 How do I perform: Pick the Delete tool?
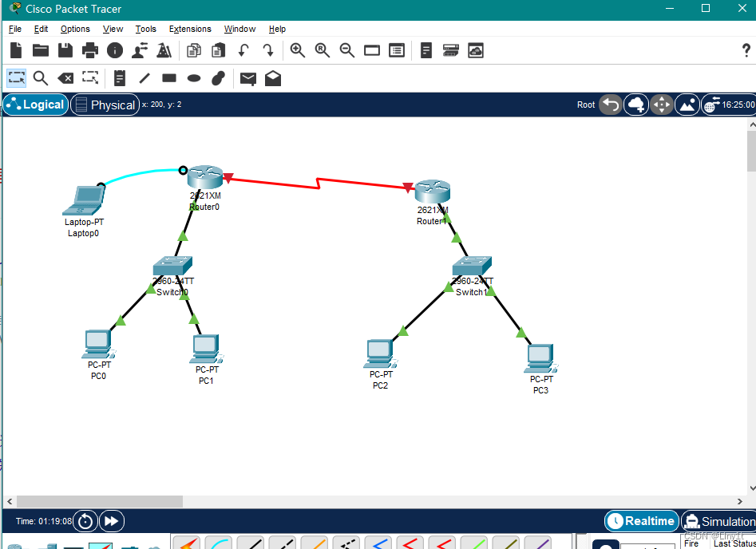pyautogui.click(x=65, y=78)
